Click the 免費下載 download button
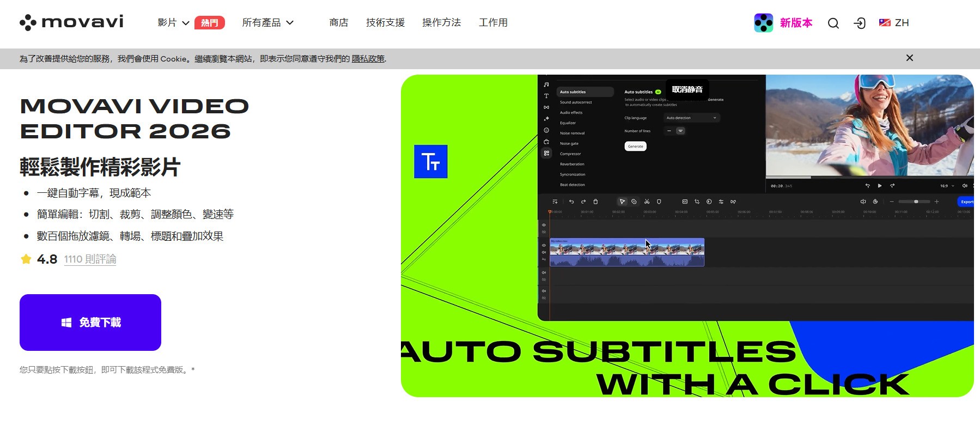 click(x=90, y=323)
